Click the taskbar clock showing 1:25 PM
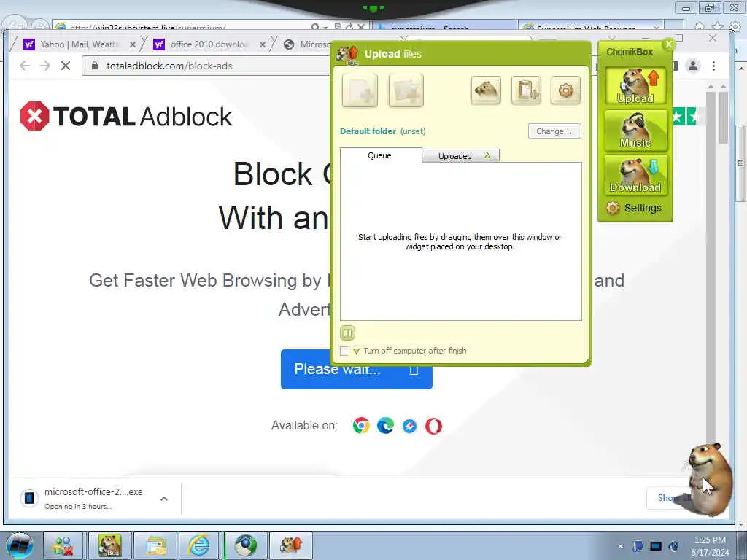 click(x=710, y=545)
